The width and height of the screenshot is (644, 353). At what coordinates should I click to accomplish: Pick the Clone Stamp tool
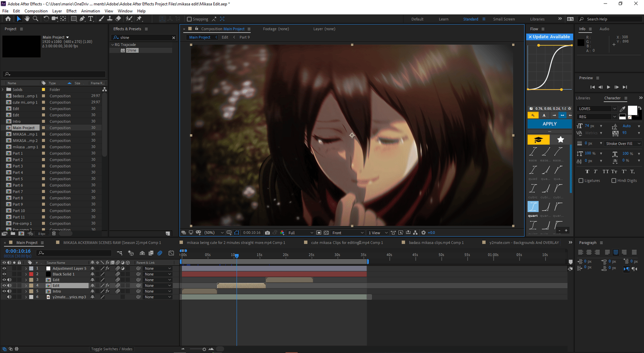109,19
